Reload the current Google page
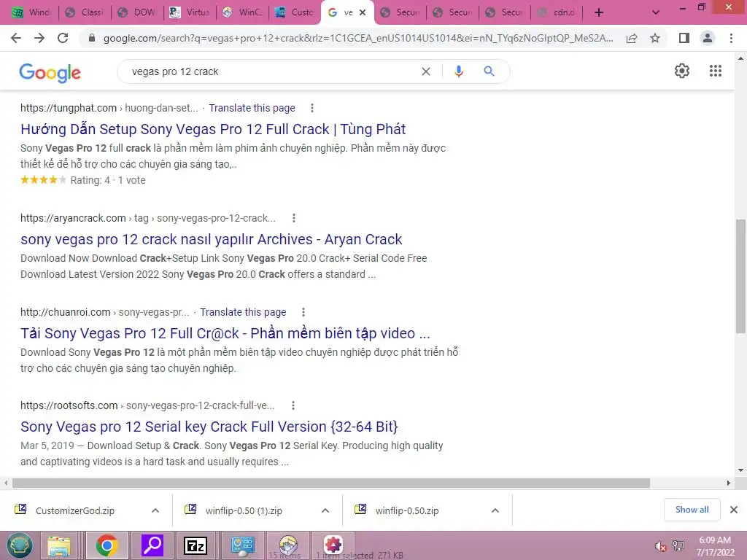Image resolution: width=747 pixels, height=560 pixels. pyautogui.click(x=63, y=38)
